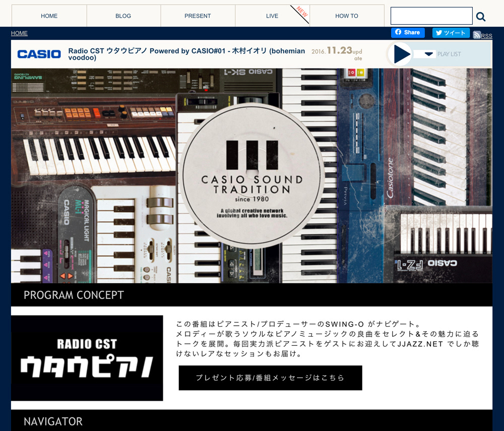
Task: Click the magnifying glass search icon
Action: [481, 17]
